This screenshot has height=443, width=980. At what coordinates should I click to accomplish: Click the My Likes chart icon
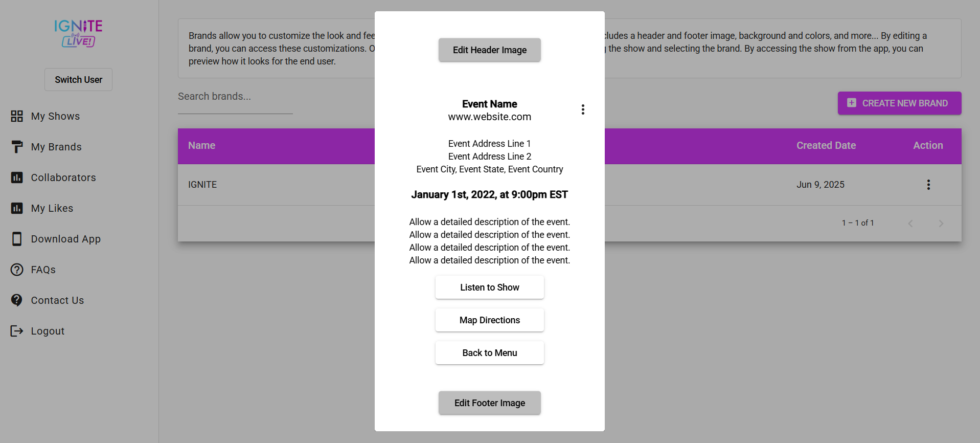tap(17, 208)
